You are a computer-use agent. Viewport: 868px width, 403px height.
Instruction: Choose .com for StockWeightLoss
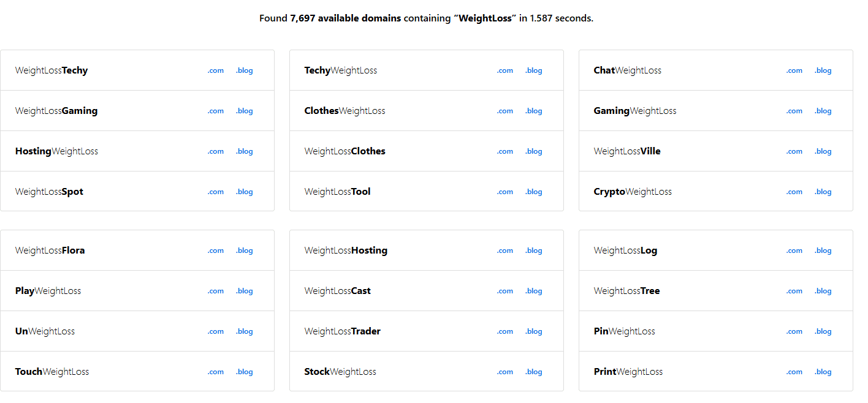click(504, 372)
